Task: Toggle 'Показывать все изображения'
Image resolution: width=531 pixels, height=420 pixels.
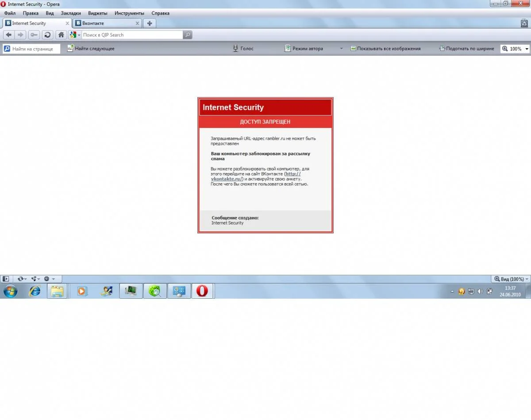Action: pos(385,49)
